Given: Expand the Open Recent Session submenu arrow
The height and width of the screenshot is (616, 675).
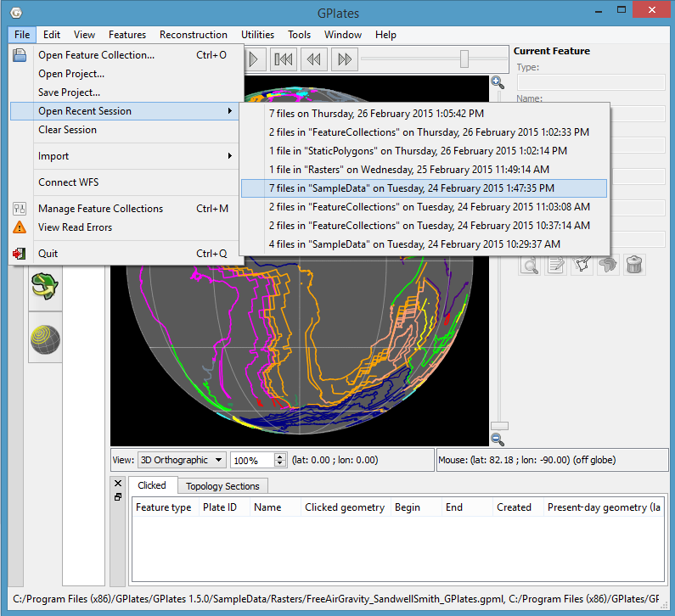Looking at the screenshot, I should [230, 111].
